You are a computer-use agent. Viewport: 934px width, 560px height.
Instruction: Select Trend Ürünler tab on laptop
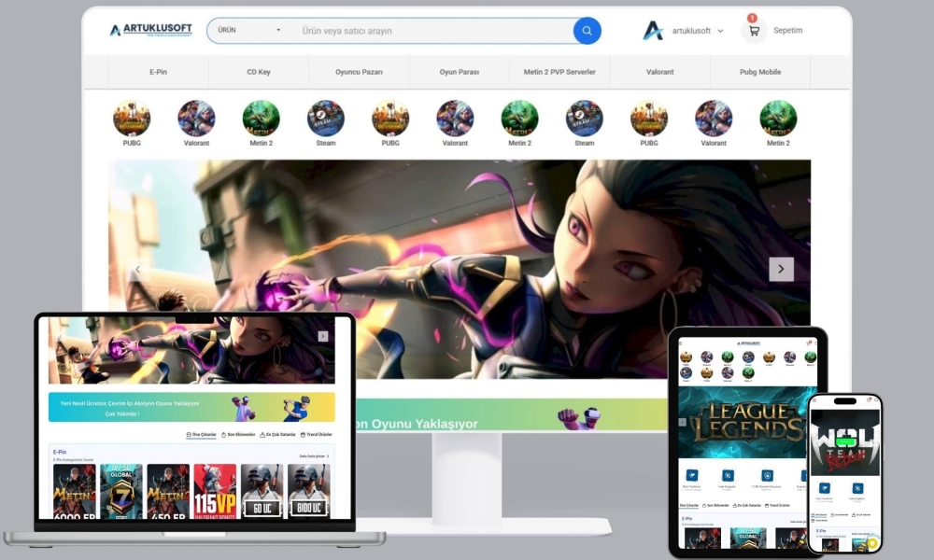[317, 434]
